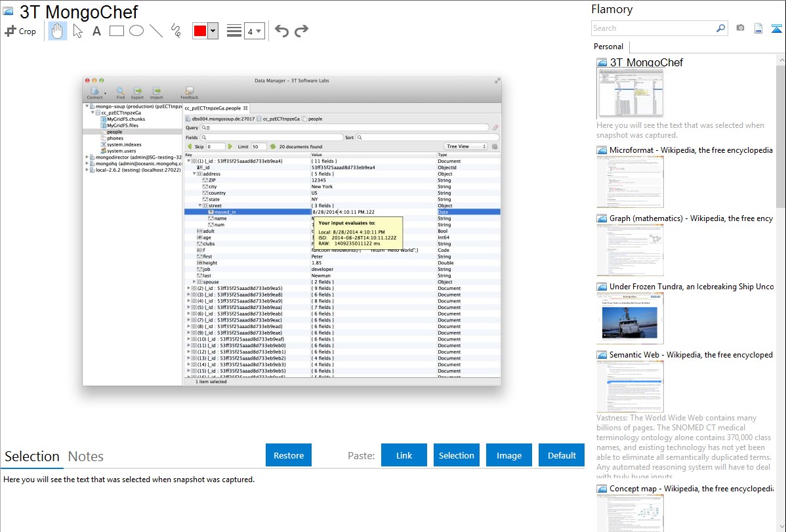Pick the ellipse shape tool
This screenshot has width=786, height=532.
point(136,31)
